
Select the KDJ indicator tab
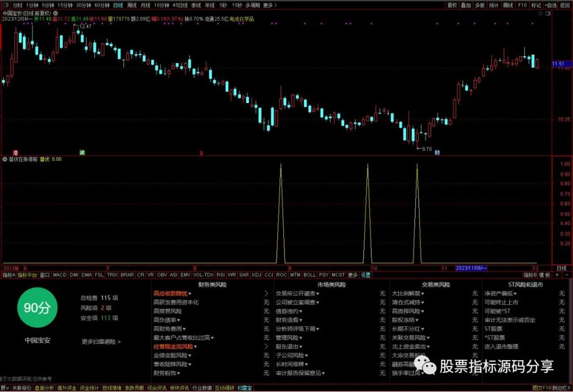257,275
